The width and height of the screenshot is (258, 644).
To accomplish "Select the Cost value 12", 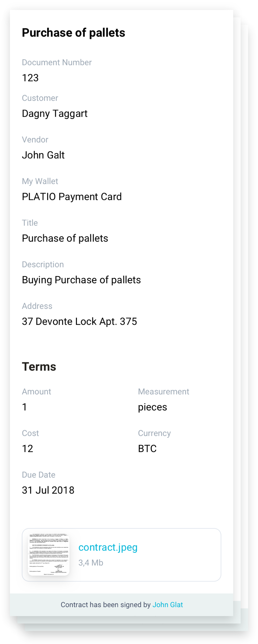I will [x=28, y=449].
